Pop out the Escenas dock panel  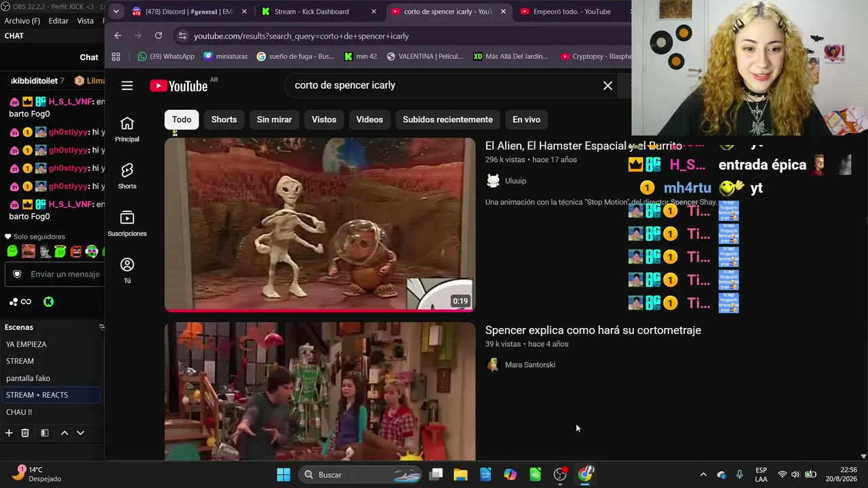pyautogui.click(x=101, y=327)
